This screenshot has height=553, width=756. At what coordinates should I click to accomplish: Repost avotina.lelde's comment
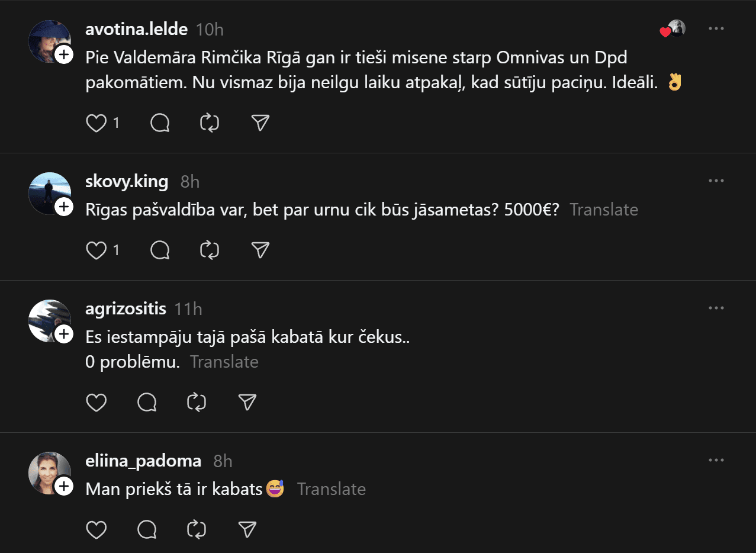pyautogui.click(x=210, y=123)
